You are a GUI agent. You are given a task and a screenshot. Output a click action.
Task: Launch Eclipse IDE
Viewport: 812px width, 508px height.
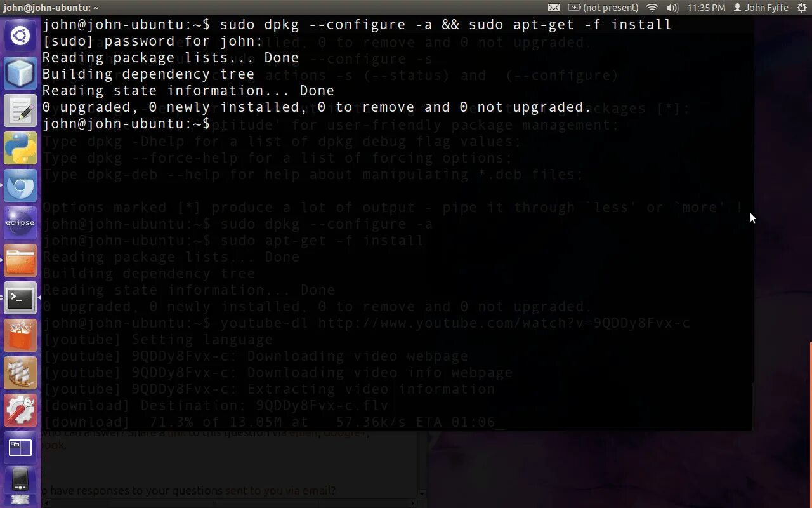click(20, 223)
